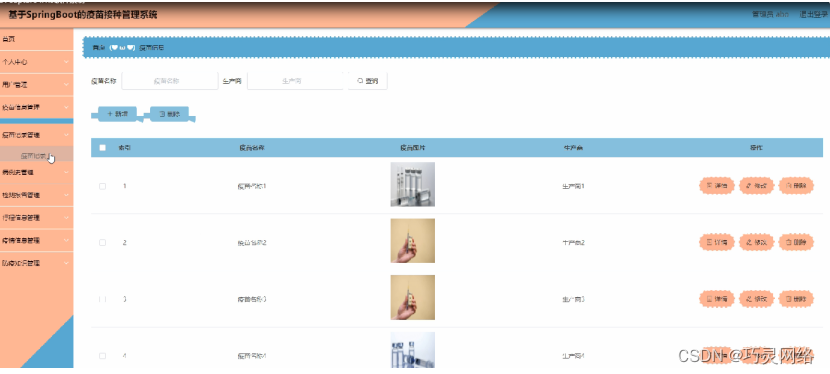Viewport: 830px width, 374px height.
Task: Click the 修改 edit button for row 1
Action: [756, 186]
